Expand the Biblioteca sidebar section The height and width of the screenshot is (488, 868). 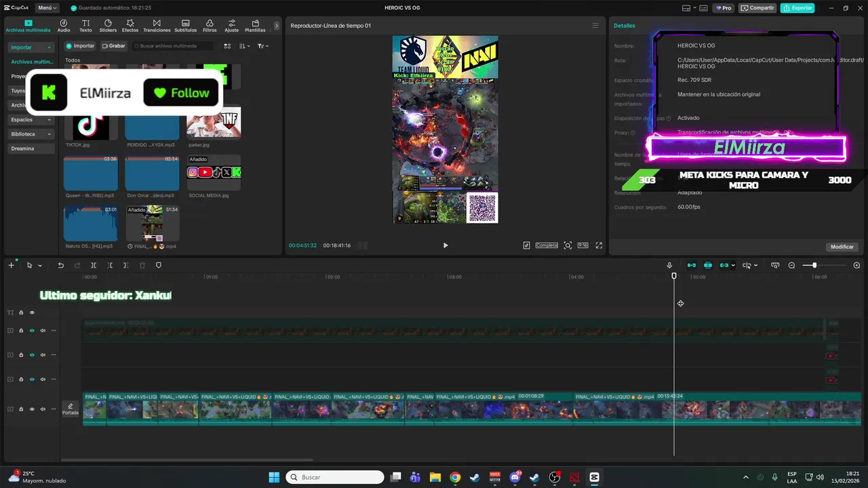(49, 134)
